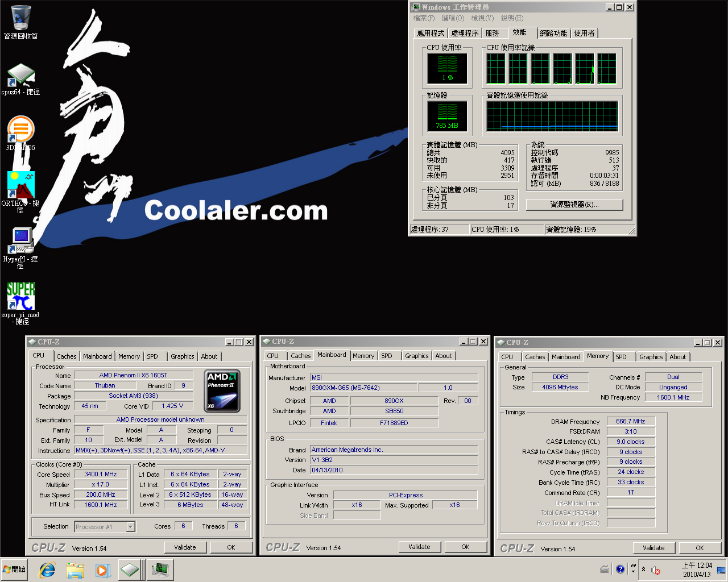Launch the super_pi_mod desktop shortcut

[20, 303]
